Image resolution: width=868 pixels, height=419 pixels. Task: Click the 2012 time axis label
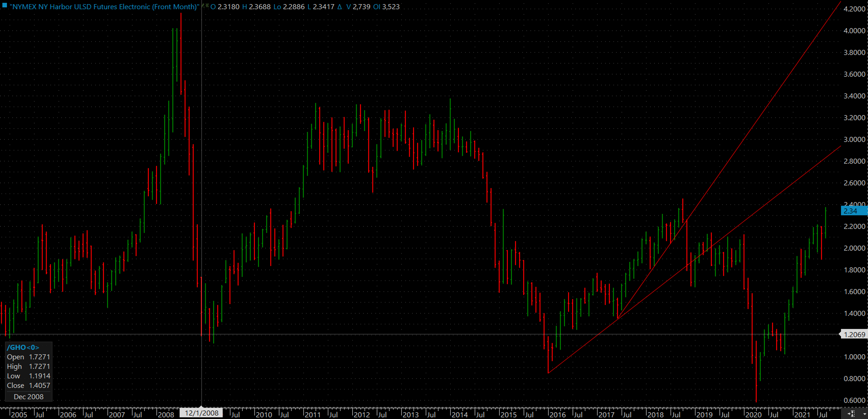click(362, 415)
